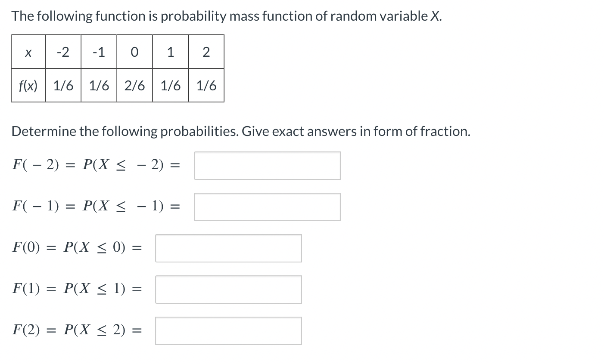
Task: Click the answer box for F(−1)
Action: 267,207
